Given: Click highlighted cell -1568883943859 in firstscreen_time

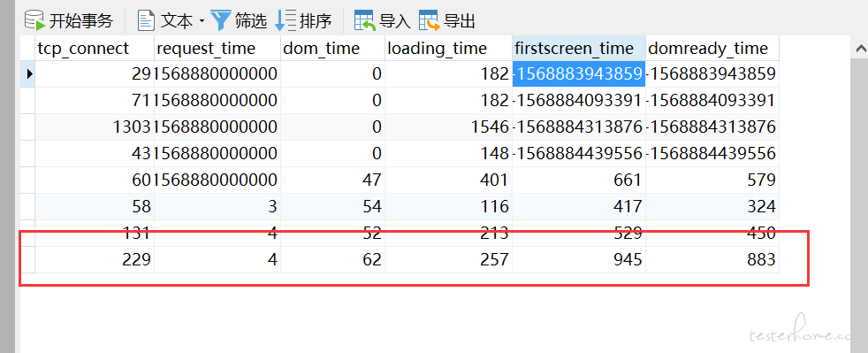Looking at the screenshot, I should pos(579,73).
